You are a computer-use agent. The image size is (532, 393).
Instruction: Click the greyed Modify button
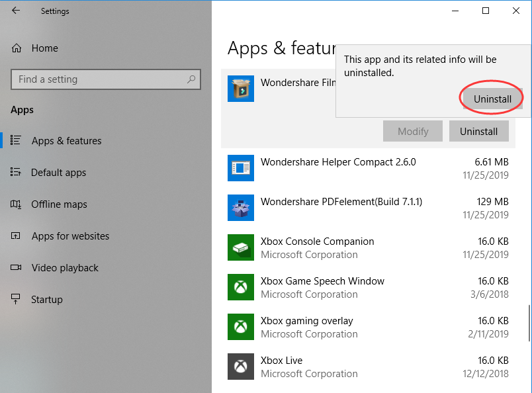tap(413, 131)
